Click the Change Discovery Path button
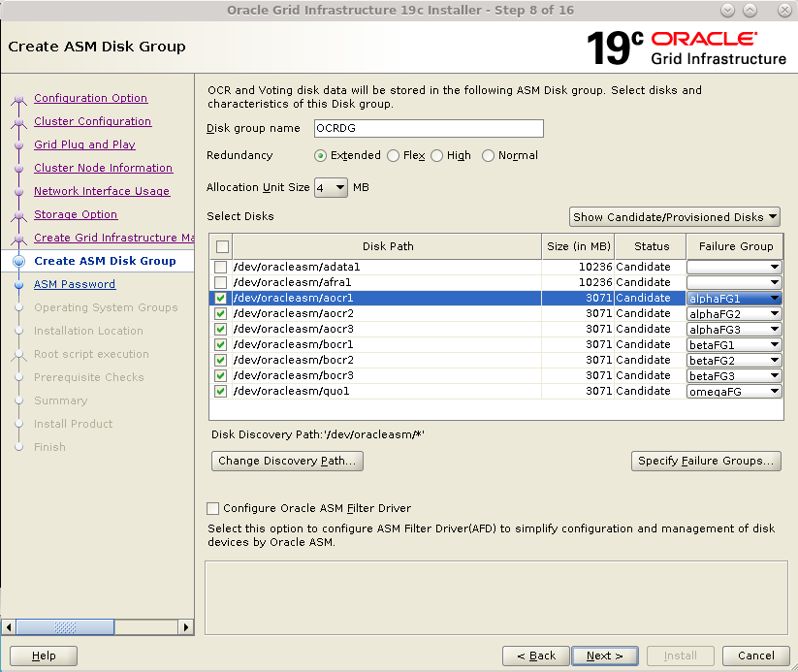Screen dimensions: 798x672 click(287, 461)
